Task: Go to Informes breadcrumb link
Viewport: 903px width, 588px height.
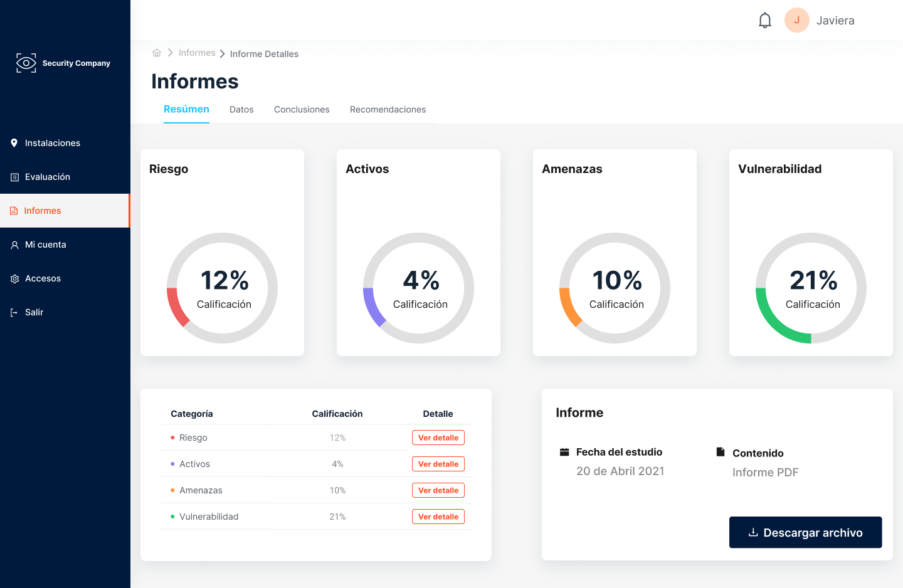Action: coord(197,53)
